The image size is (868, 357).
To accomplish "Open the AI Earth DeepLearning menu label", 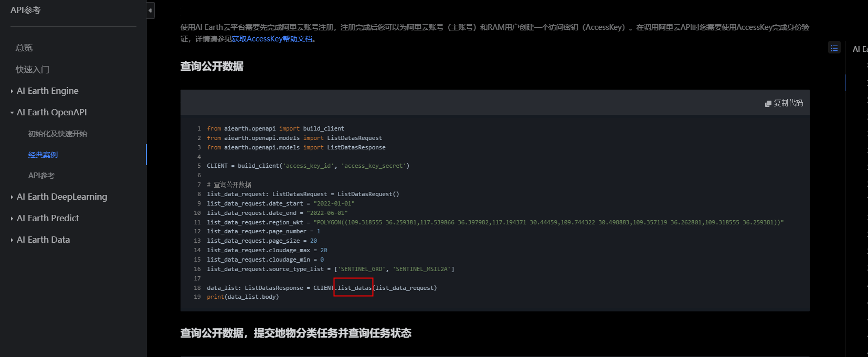I will tap(62, 197).
